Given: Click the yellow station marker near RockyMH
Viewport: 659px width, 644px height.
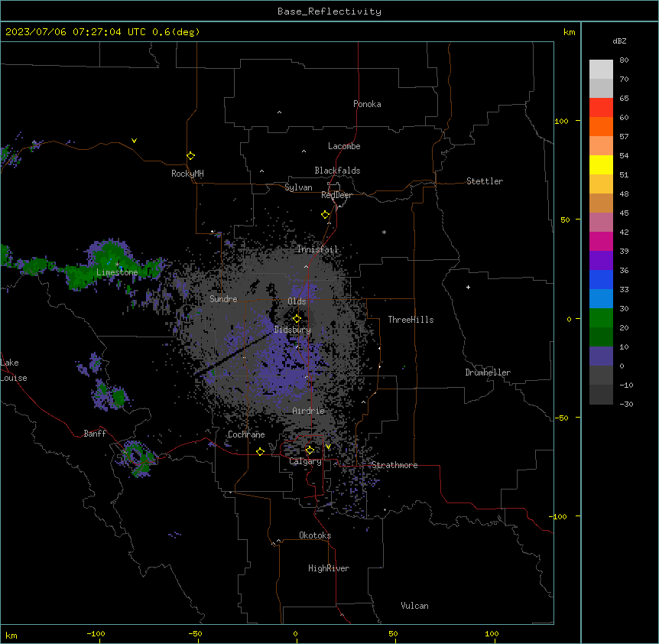Looking at the screenshot, I should [190, 156].
